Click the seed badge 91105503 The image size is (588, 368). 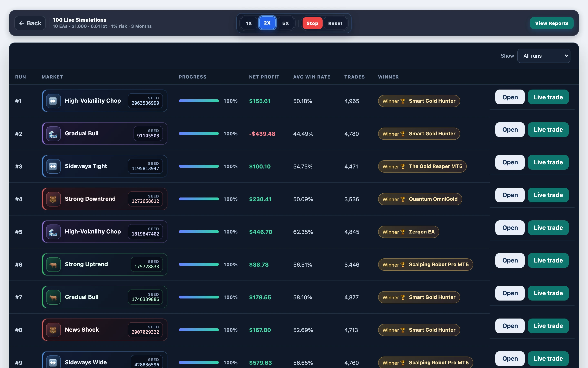point(148,134)
